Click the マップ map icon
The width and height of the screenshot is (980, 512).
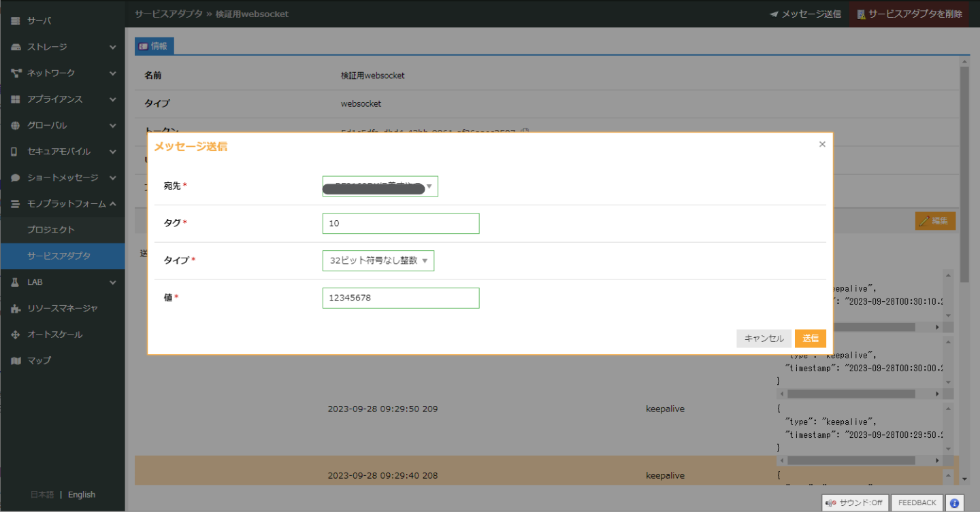coord(16,360)
